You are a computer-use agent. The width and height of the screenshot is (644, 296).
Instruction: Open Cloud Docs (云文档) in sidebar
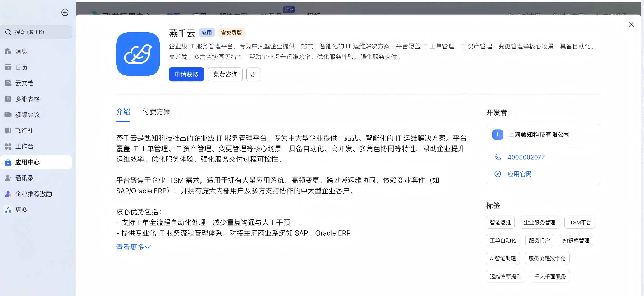pyautogui.click(x=24, y=83)
